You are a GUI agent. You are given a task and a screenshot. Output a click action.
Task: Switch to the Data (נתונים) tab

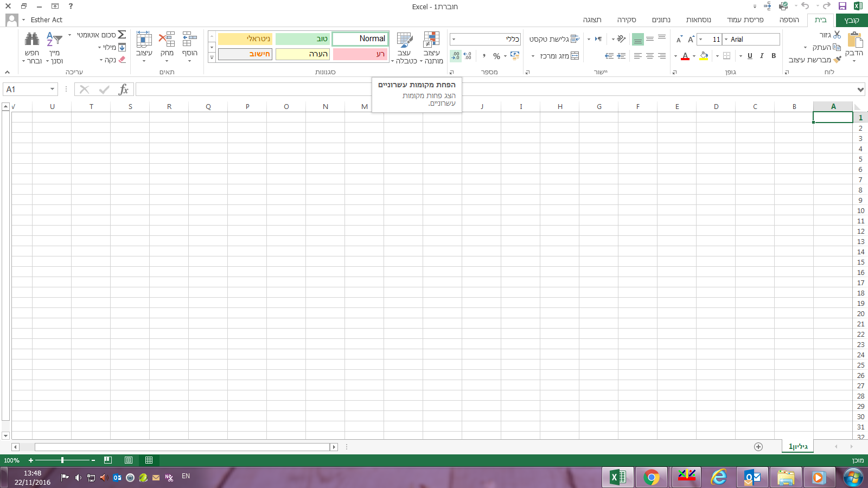(x=661, y=20)
